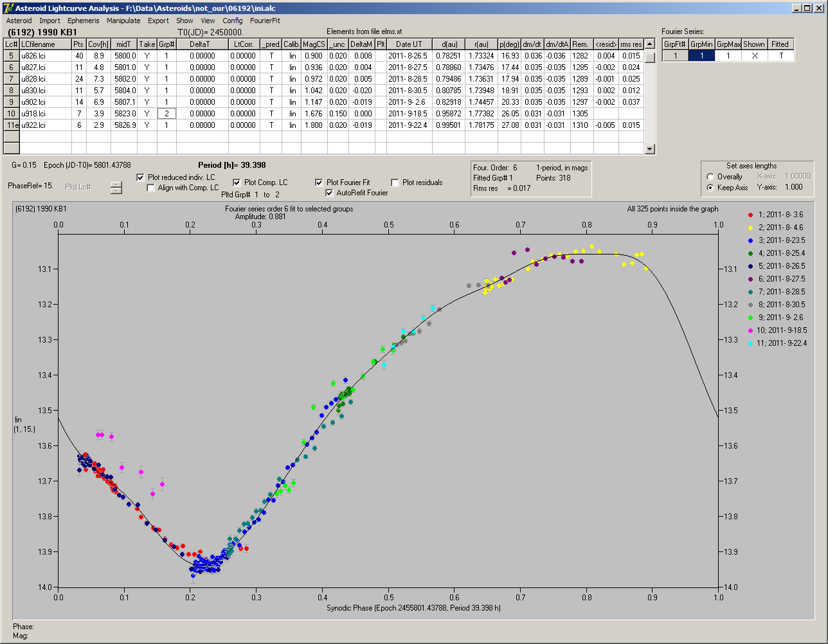Click date cell 2011- 9-18.5
828x644 pixels.
tap(409, 114)
